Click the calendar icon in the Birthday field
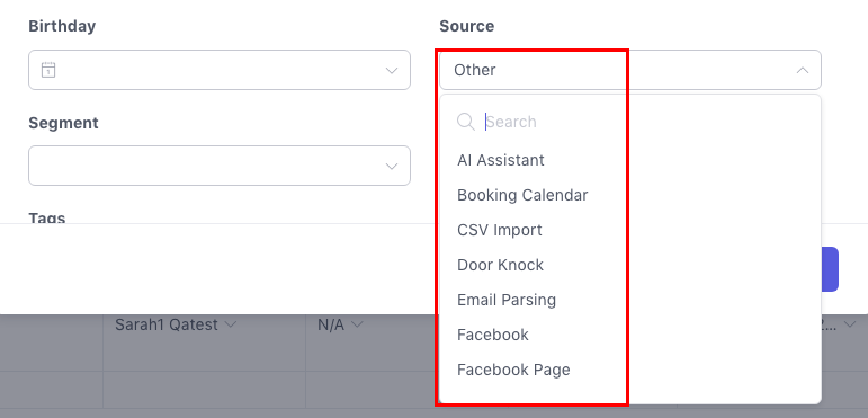Image resolution: width=868 pixels, height=418 pixels. tap(48, 70)
